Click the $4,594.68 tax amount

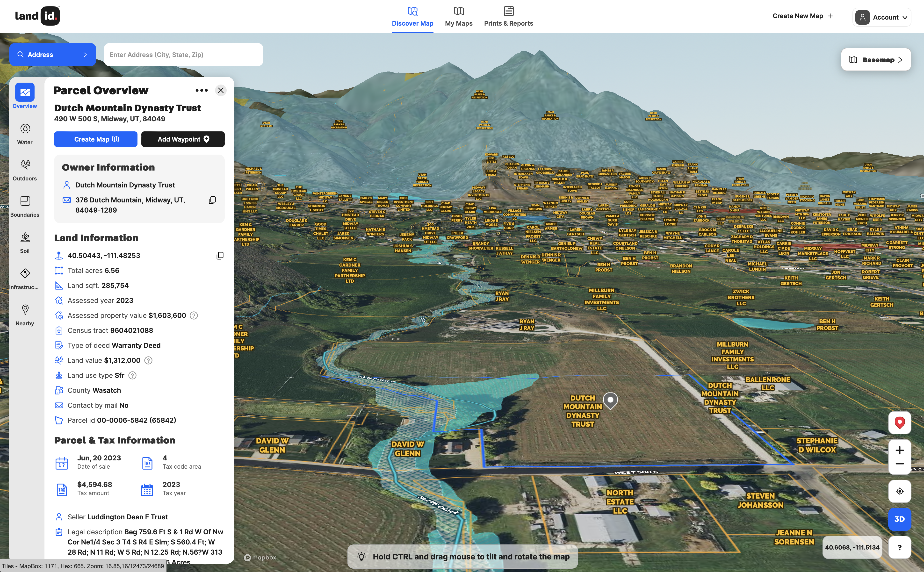click(94, 485)
